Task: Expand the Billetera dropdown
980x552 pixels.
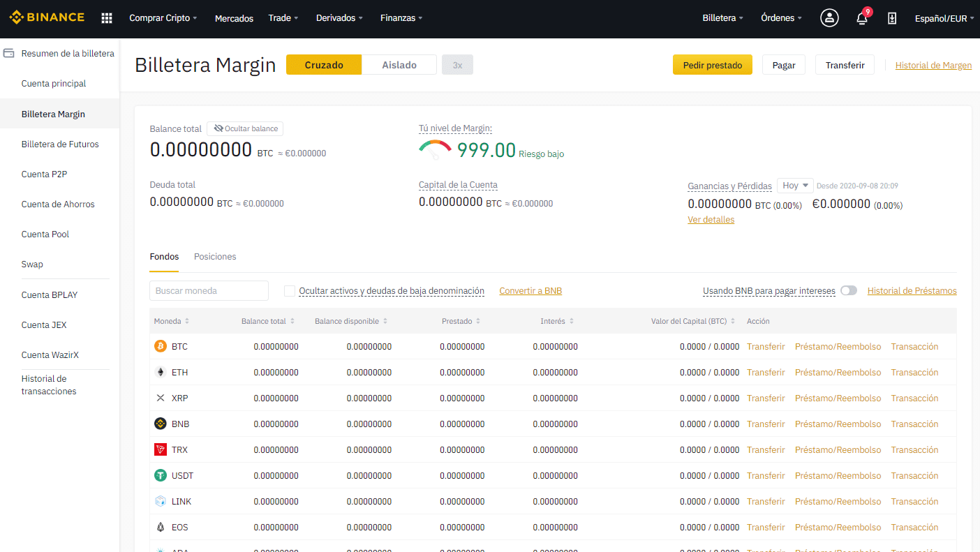Action: click(x=722, y=18)
